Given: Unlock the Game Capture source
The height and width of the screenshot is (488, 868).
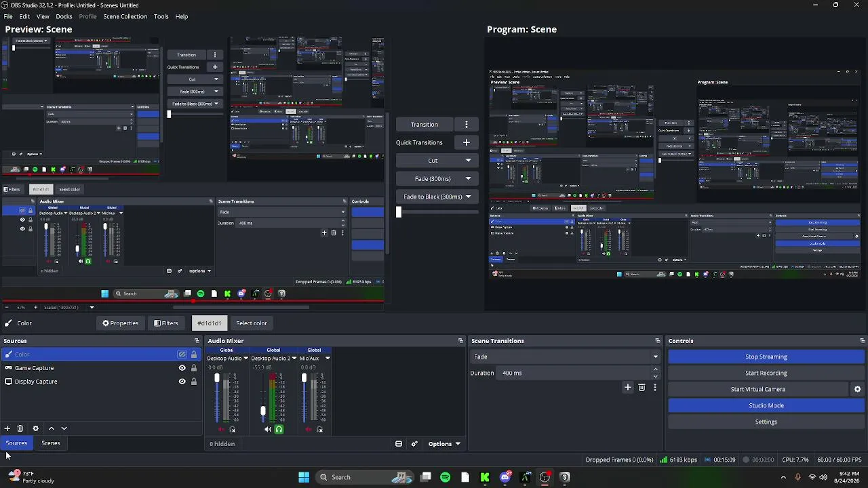Looking at the screenshot, I should tap(194, 368).
